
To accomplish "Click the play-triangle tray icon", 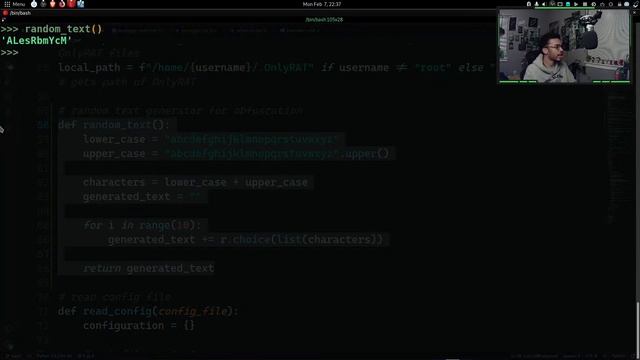I will (576, 4).
